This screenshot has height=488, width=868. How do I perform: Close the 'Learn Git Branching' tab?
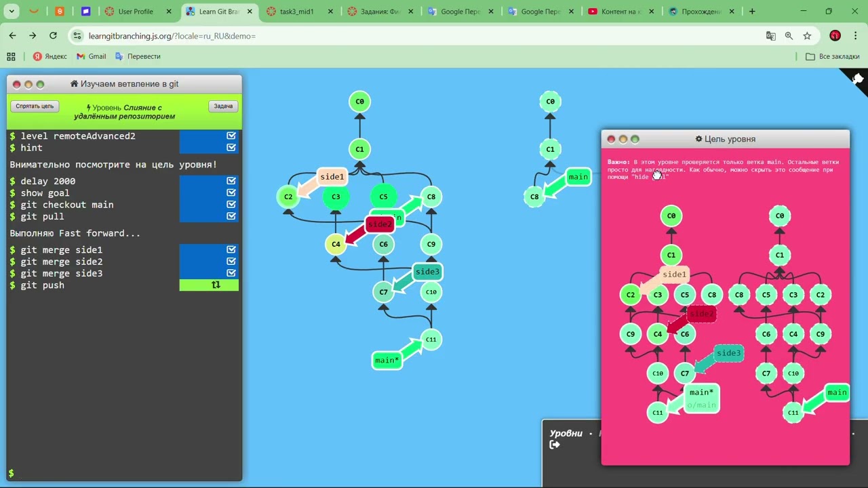(x=250, y=12)
